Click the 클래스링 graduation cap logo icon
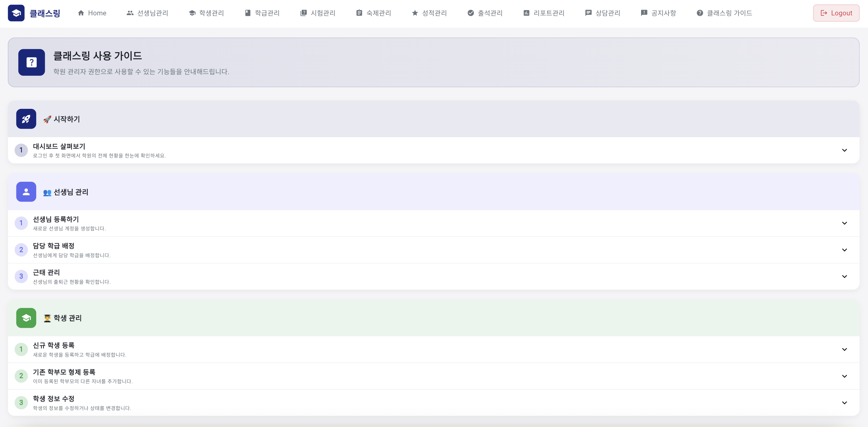This screenshot has width=868, height=427. (x=16, y=13)
